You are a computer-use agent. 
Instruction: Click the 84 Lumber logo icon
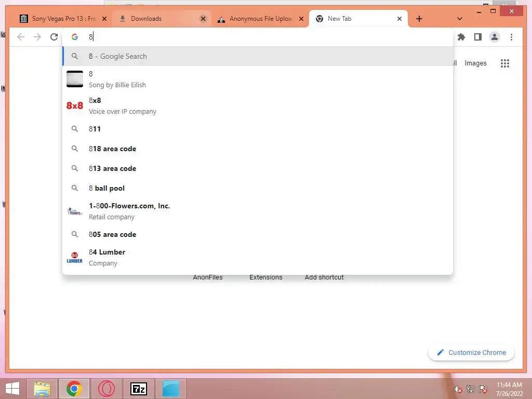(75, 258)
